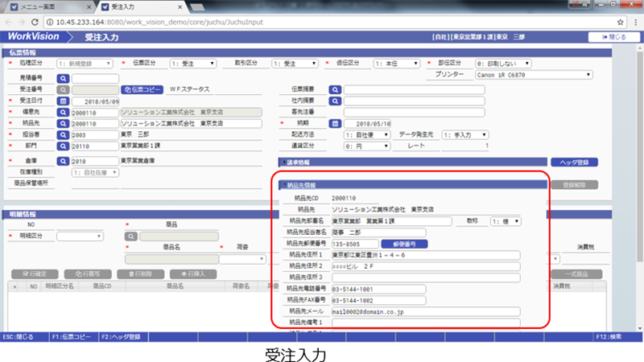The image size is (644, 362).
Task: Open 通貨区分 dropdown
Action: (366, 146)
